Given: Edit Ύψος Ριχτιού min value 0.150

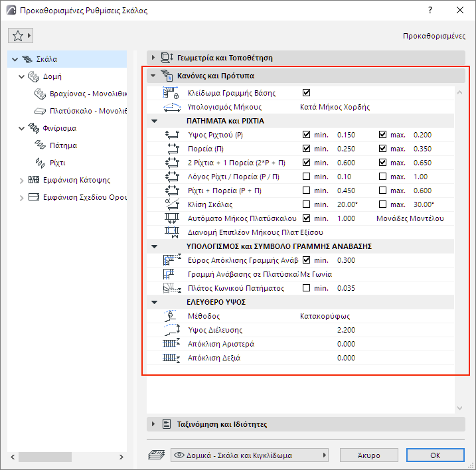Looking at the screenshot, I should click(x=346, y=135).
